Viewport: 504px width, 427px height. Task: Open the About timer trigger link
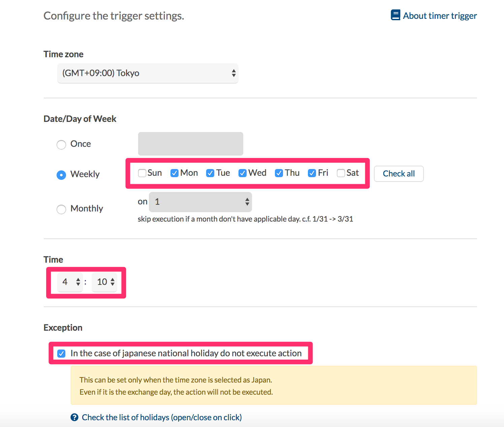tap(440, 16)
